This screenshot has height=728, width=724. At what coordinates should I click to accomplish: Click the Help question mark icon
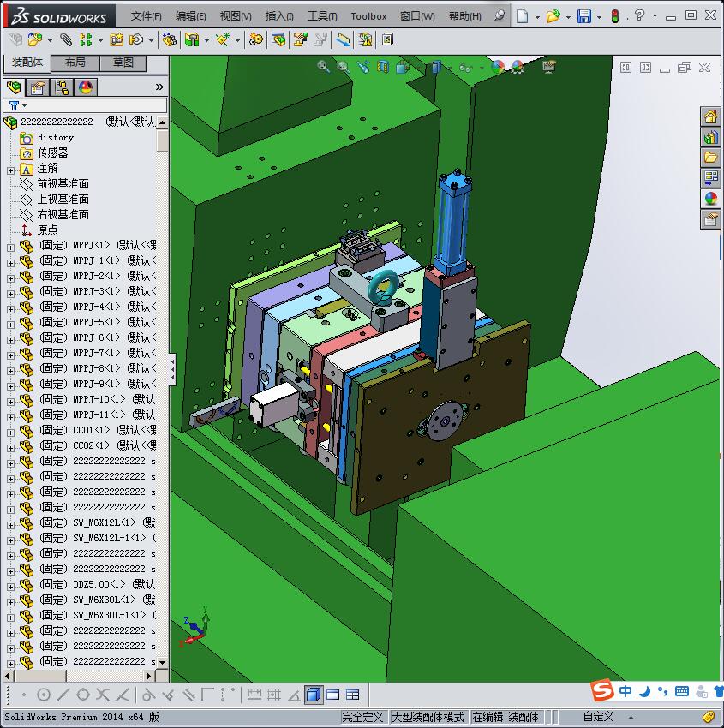point(639,15)
